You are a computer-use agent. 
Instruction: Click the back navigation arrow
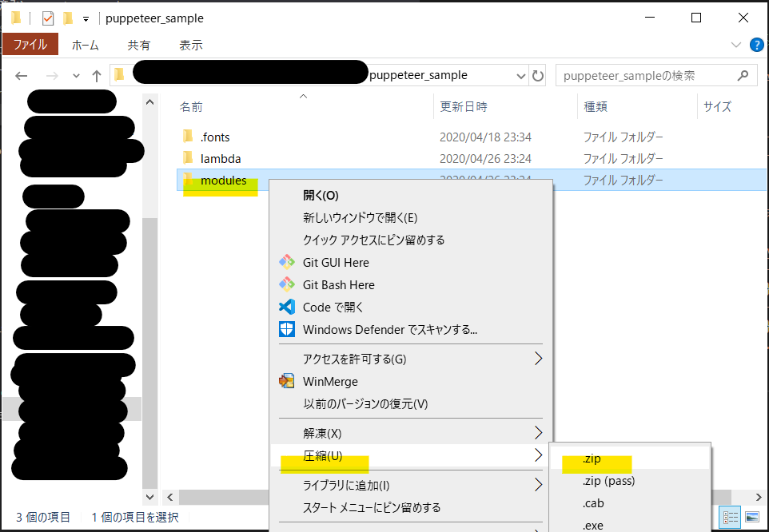[21, 74]
